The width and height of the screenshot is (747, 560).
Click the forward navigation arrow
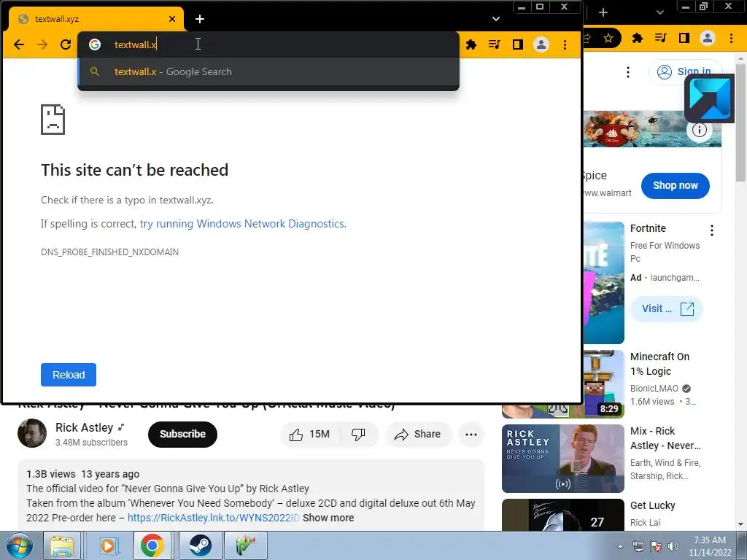pyautogui.click(x=42, y=44)
